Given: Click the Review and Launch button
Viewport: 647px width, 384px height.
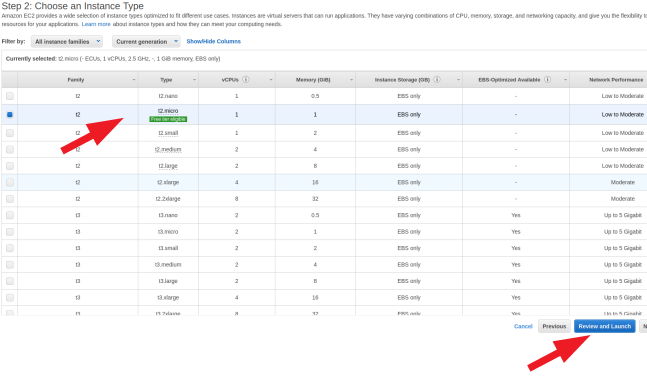Looking at the screenshot, I should point(604,326).
